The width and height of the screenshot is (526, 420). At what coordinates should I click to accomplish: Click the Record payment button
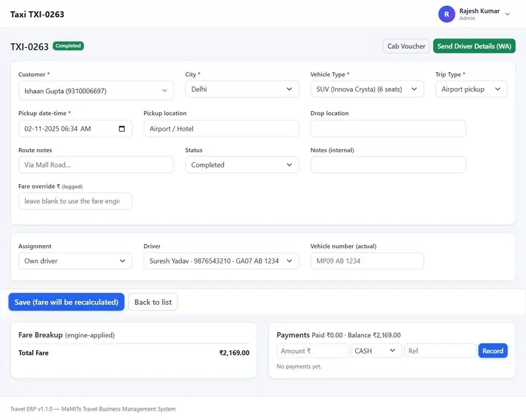point(492,351)
